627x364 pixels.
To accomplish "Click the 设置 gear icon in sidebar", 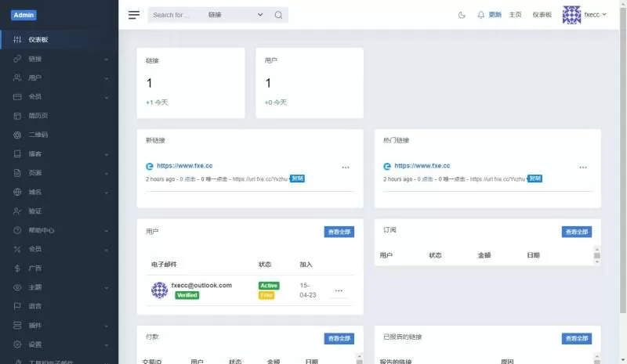I will coord(17,344).
